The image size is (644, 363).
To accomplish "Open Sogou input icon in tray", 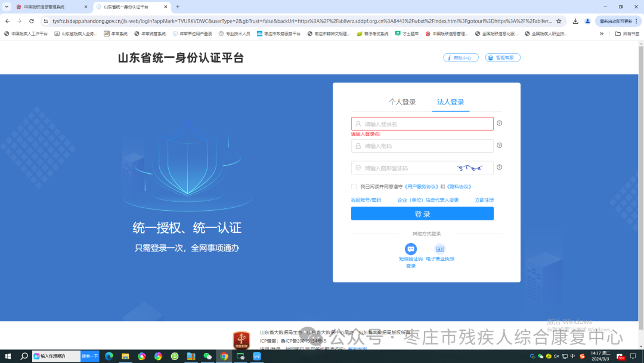I will pyautogui.click(x=582, y=356).
